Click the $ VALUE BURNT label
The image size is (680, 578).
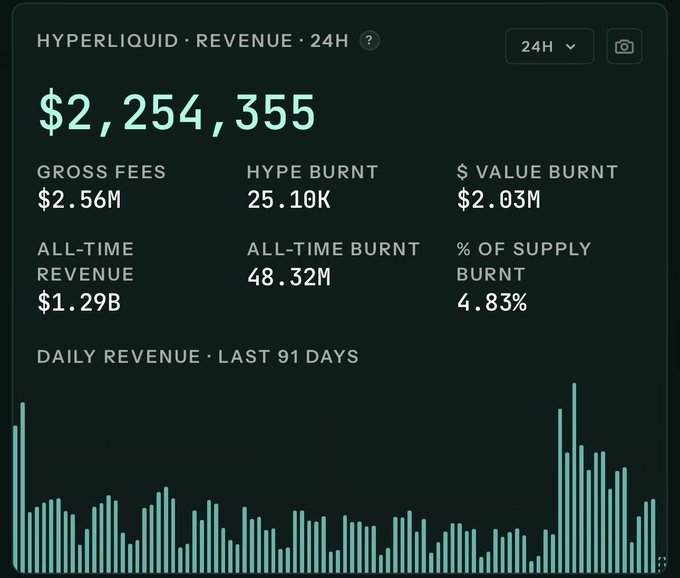coord(537,172)
